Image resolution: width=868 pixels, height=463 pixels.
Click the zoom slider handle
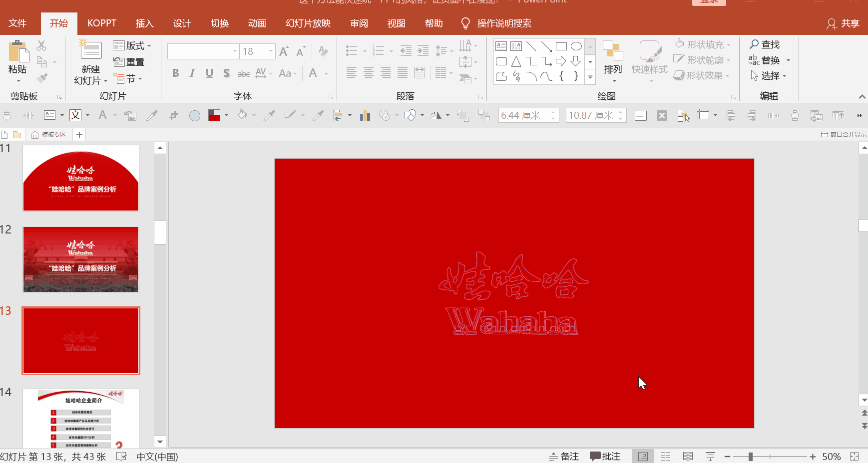click(x=750, y=457)
